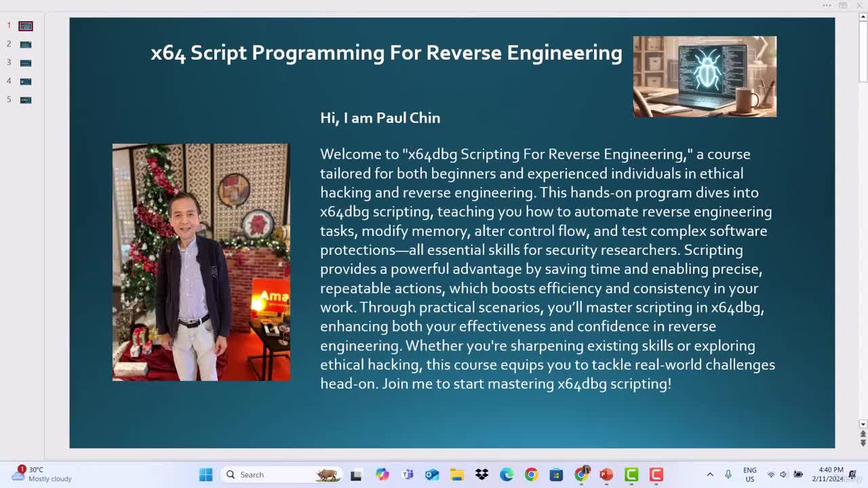This screenshot has height=488, width=868.
Task: Open the weather widget showing 30°C Mostly cloudy
Action: (x=42, y=474)
